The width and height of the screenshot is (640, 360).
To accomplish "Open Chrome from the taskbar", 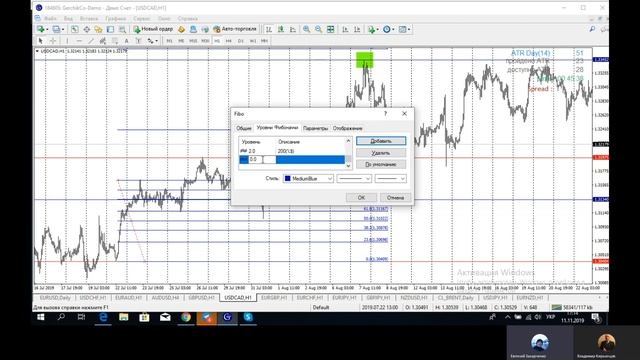I will tap(186, 317).
